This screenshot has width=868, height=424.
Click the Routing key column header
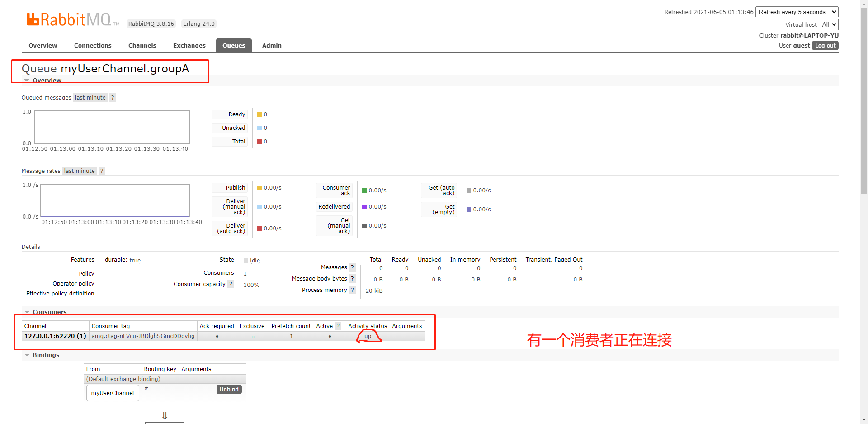(160, 369)
